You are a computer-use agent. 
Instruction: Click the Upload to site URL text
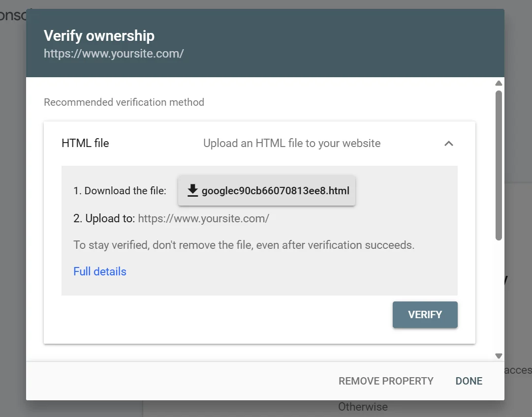pyautogui.click(x=203, y=218)
